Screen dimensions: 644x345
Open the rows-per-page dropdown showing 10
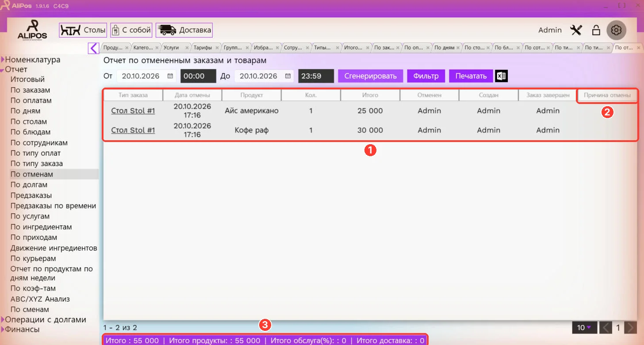[x=584, y=328]
